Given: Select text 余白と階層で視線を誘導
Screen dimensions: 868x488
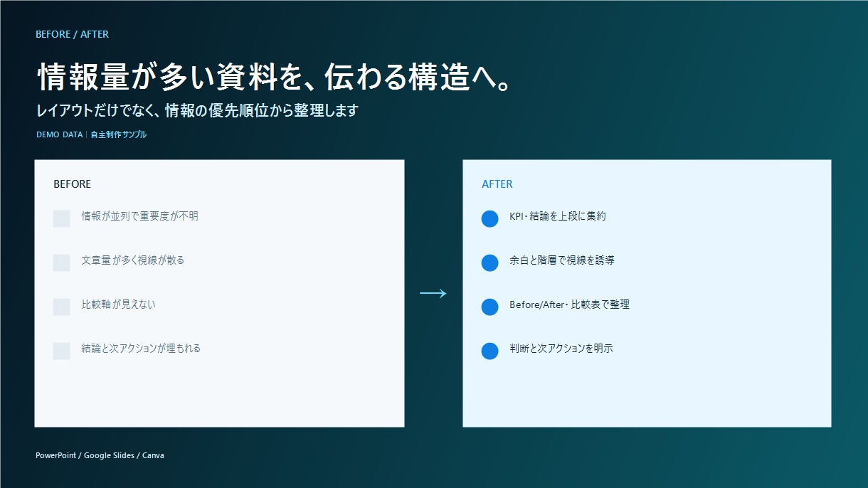Looking at the screenshot, I should [562, 260].
